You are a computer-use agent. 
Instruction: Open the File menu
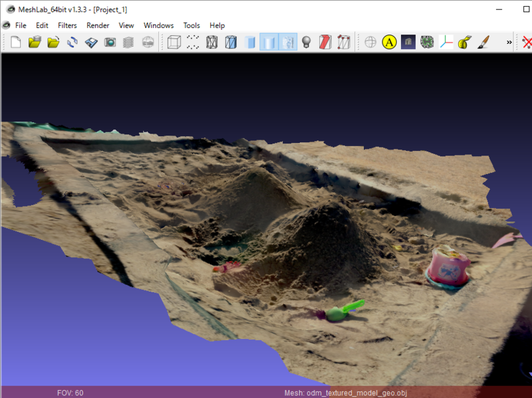tap(21, 25)
